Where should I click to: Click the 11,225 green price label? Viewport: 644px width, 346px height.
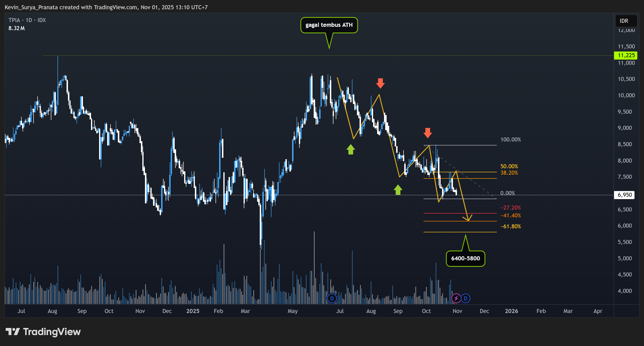626,56
